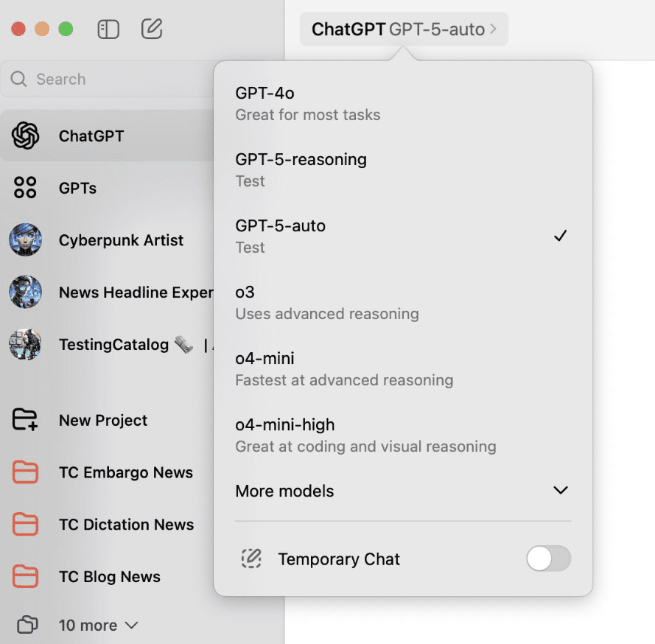Pick the o4-mini model
Screen dimensions: 655x644
[403, 369]
